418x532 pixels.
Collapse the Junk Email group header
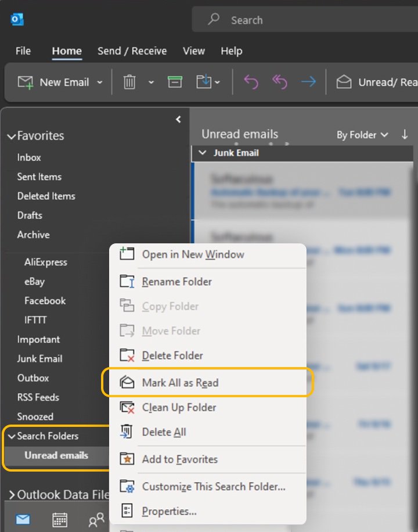coord(202,153)
